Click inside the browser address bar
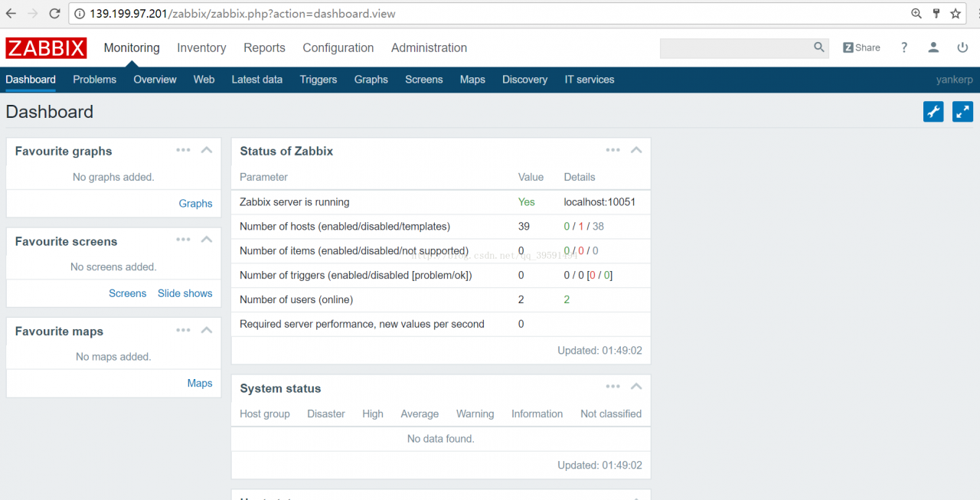This screenshot has width=980, height=500. click(x=306, y=13)
